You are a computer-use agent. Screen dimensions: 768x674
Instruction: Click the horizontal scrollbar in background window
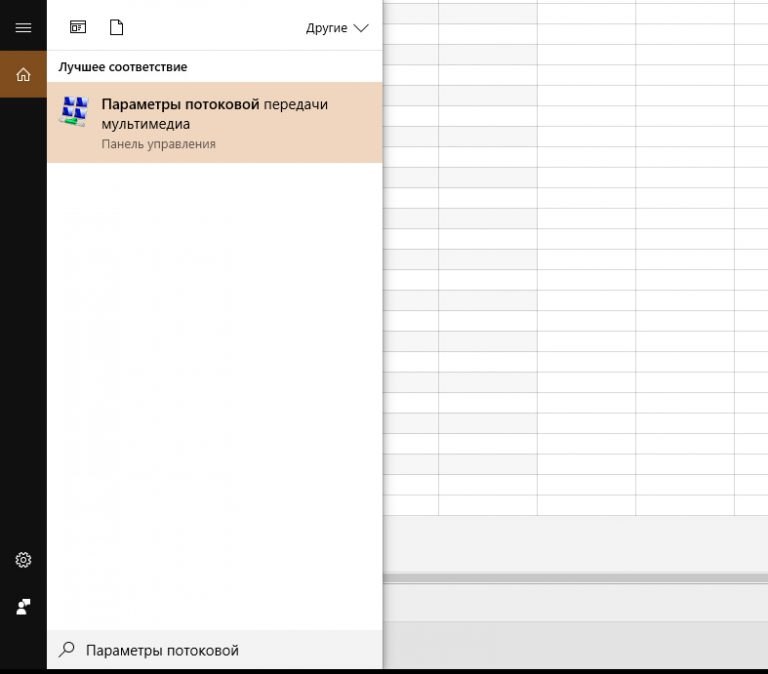tap(576, 578)
